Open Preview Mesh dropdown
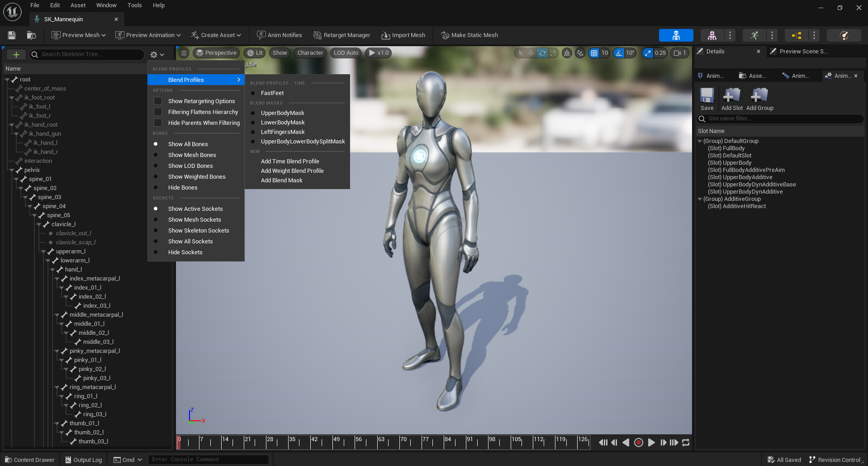Viewport: 868px width, 466px height. point(79,35)
